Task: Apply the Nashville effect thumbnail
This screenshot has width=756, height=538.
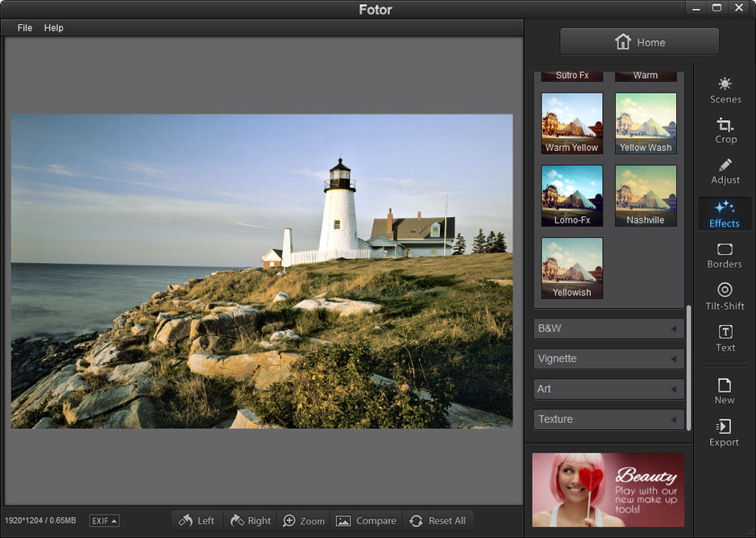Action: 646,194
